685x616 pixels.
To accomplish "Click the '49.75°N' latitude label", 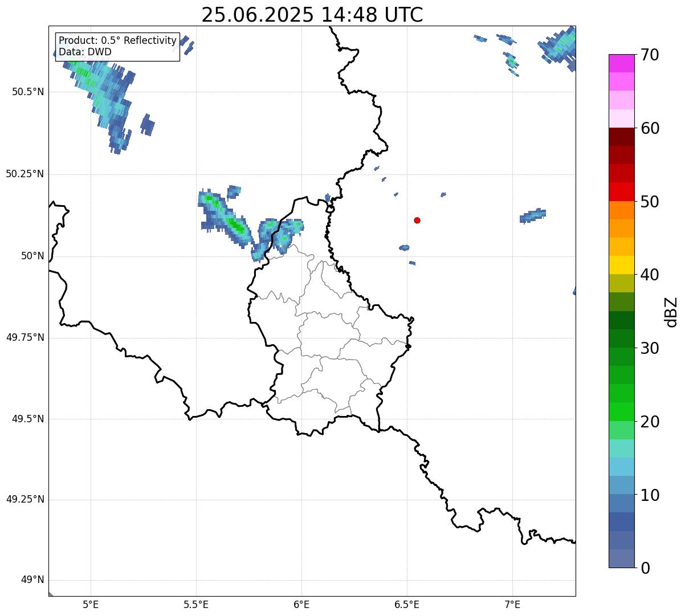I will (x=25, y=337).
